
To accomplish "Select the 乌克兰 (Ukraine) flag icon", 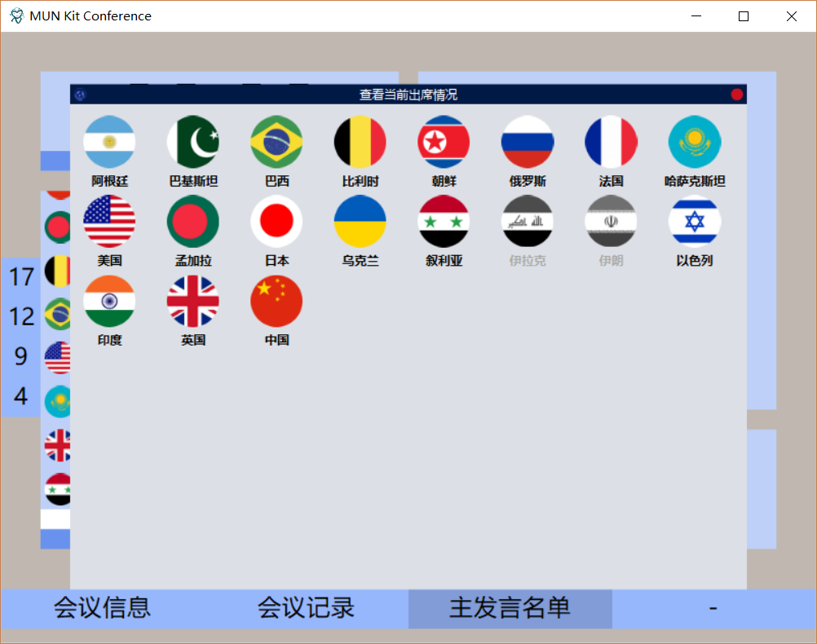I will point(360,221).
